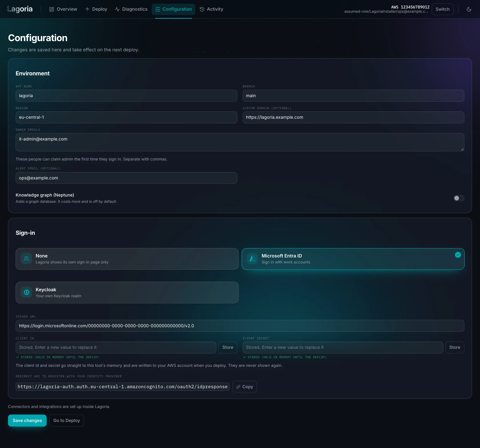Click the Microsoft Entra ID logo icon
Screen dimensions: 480x448
coord(252,259)
